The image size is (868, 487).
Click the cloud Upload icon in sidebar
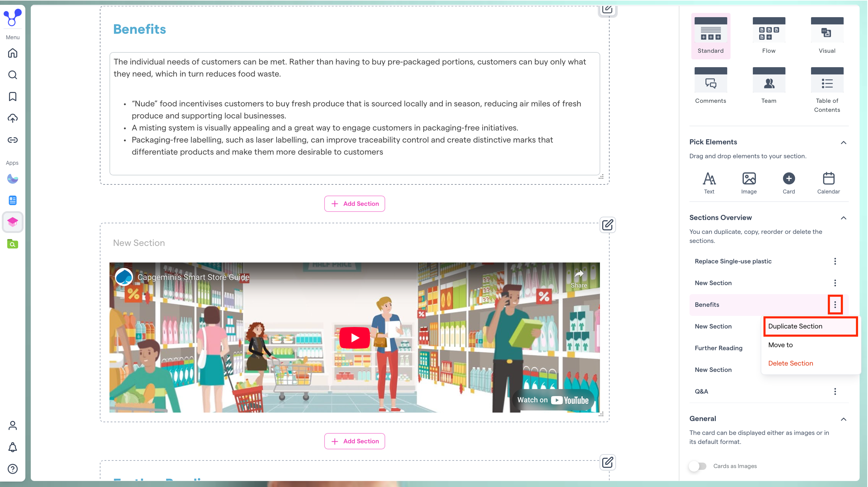click(12, 118)
